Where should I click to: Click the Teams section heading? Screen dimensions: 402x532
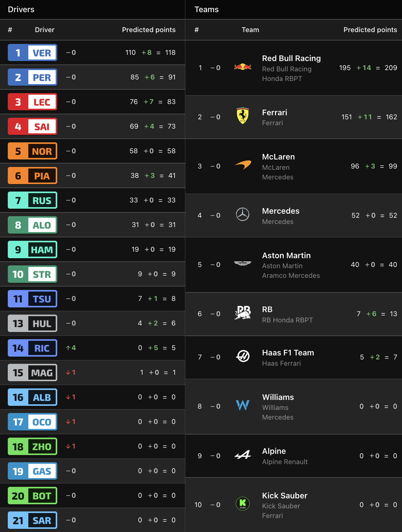point(207,9)
